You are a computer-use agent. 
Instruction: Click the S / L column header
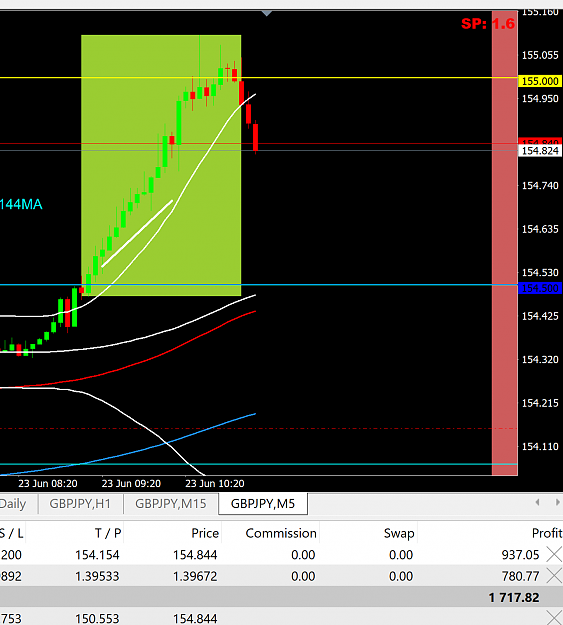[12, 533]
